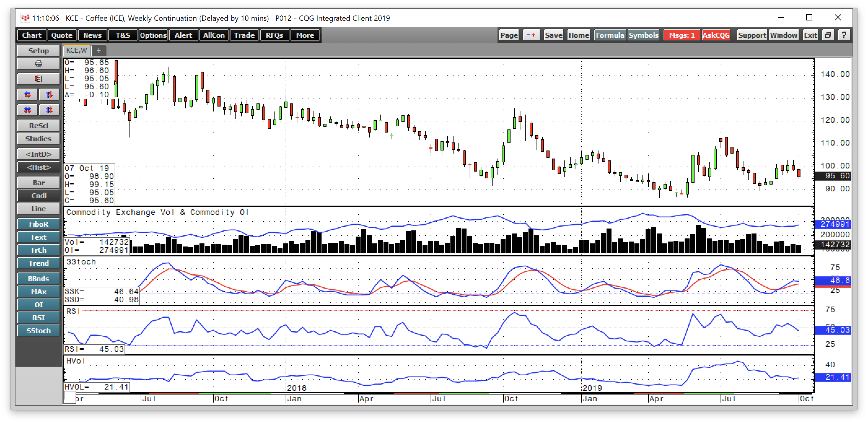The image size is (868, 423).
Task: Open the Options menu
Action: click(x=153, y=35)
